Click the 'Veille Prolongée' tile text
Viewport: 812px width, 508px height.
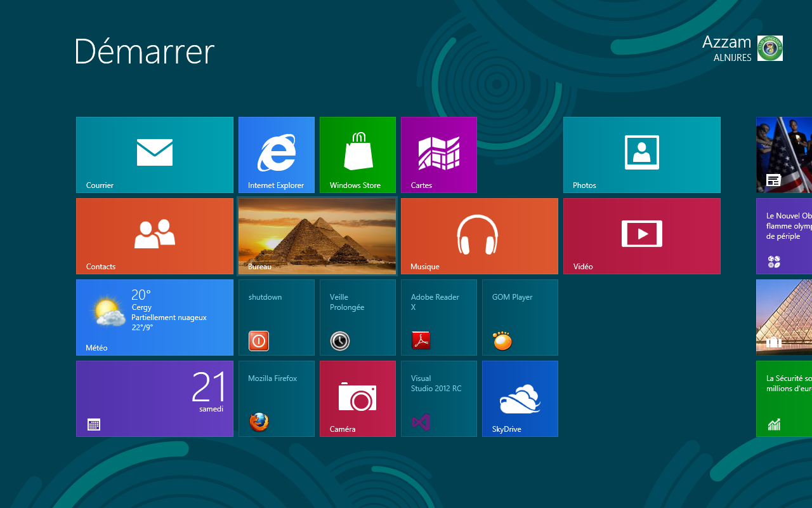(347, 302)
